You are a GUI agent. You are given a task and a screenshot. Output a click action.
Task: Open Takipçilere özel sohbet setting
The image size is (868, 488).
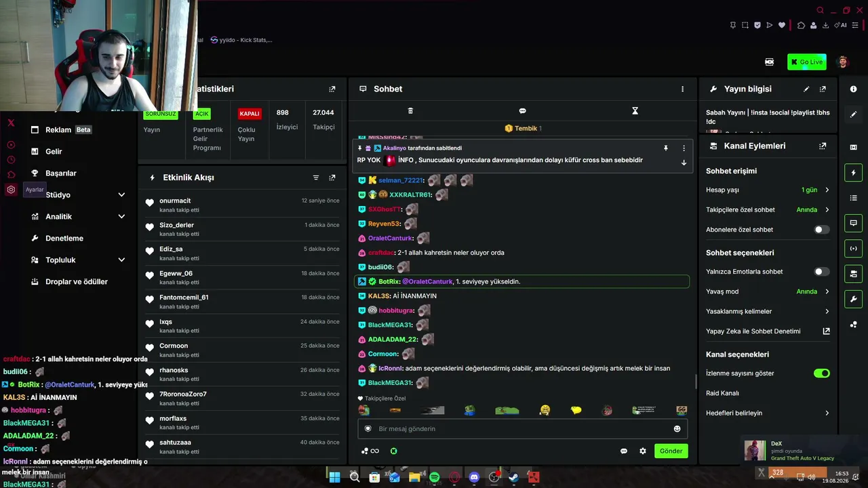(x=768, y=210)
